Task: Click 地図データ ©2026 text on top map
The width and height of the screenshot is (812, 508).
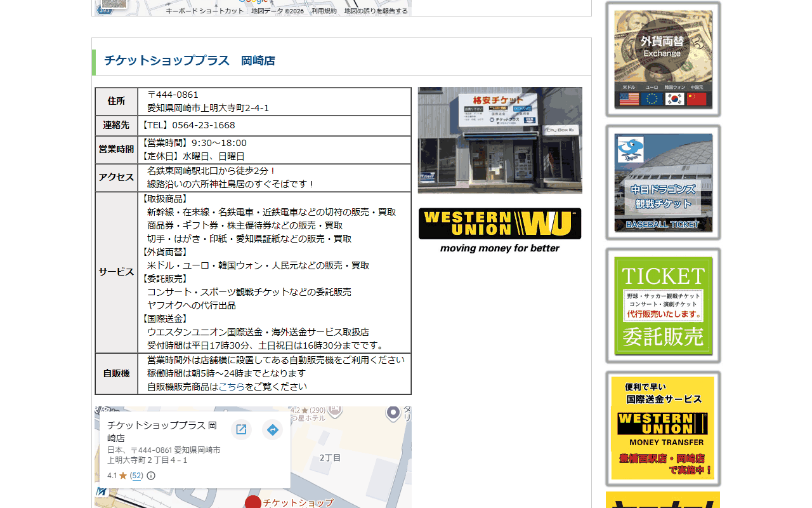Action: tap(277, 11)
